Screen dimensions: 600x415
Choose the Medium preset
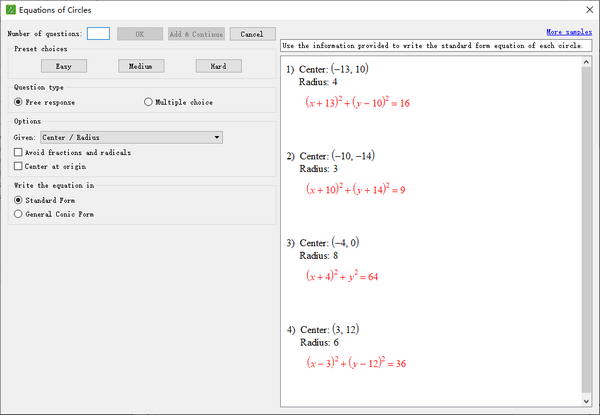tap(141, 66)
